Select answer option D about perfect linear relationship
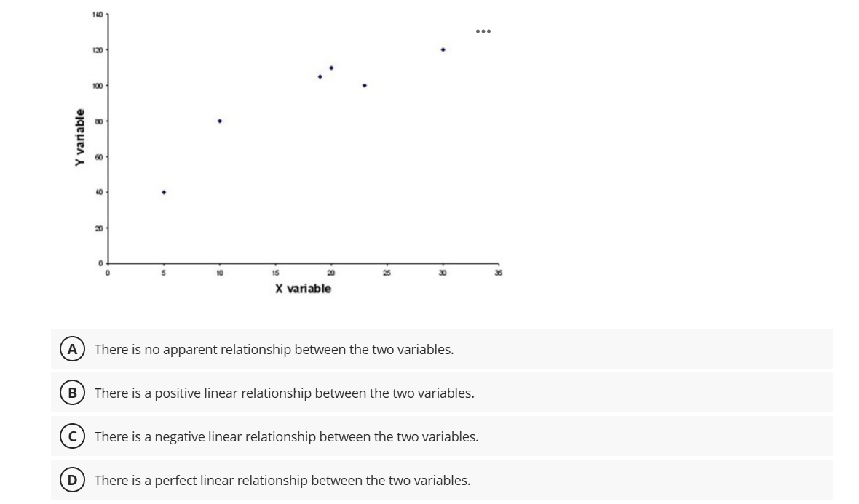The width and height of the screenshot is (859, 504). pos(282,480)
